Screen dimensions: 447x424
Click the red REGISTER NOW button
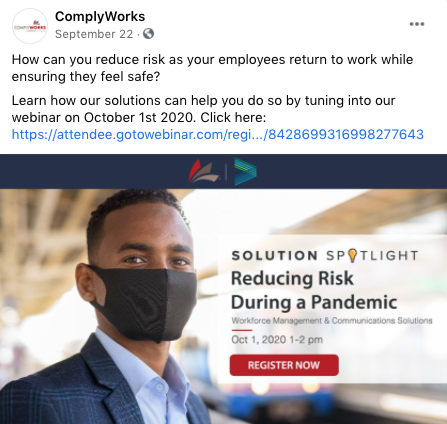(x=284, y=365)
